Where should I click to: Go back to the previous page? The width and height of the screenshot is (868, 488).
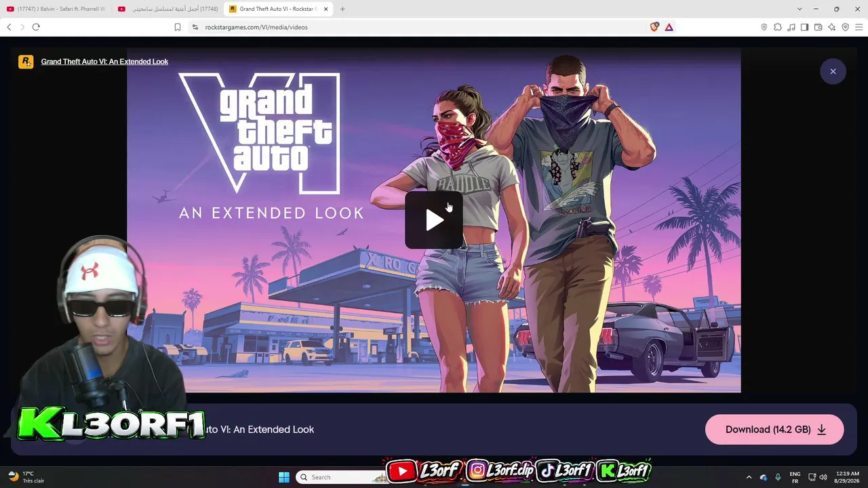[x=9, y=27]
